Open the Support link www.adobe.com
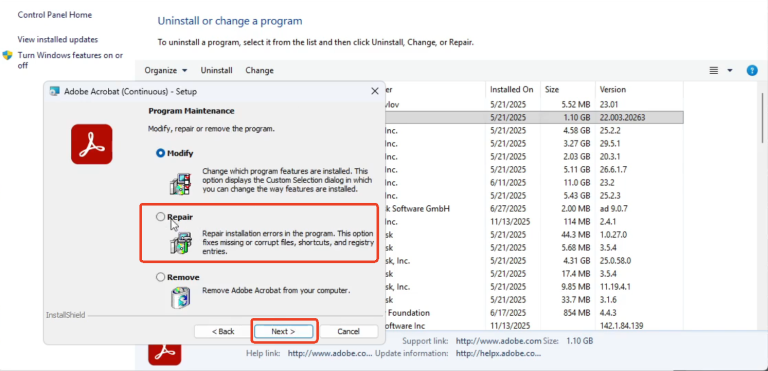This screenshot has width=768, height=371. (498, 341)
